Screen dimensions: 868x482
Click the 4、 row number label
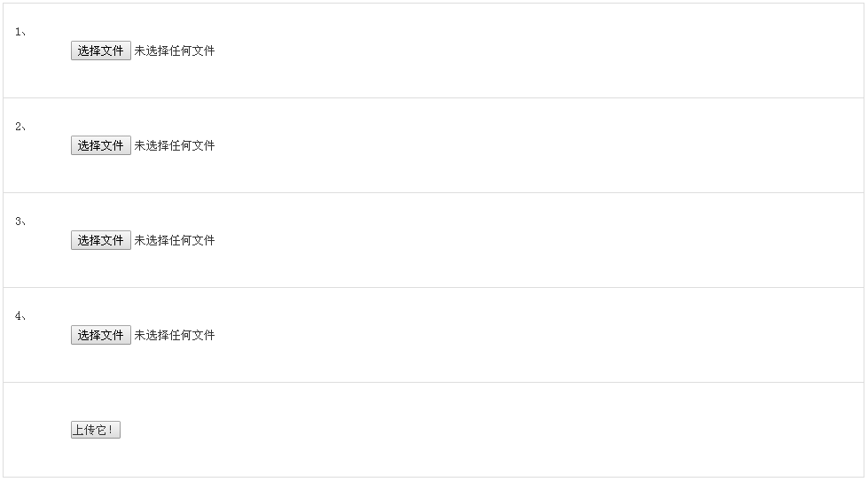pyautogui.click(x=20, y=316)
